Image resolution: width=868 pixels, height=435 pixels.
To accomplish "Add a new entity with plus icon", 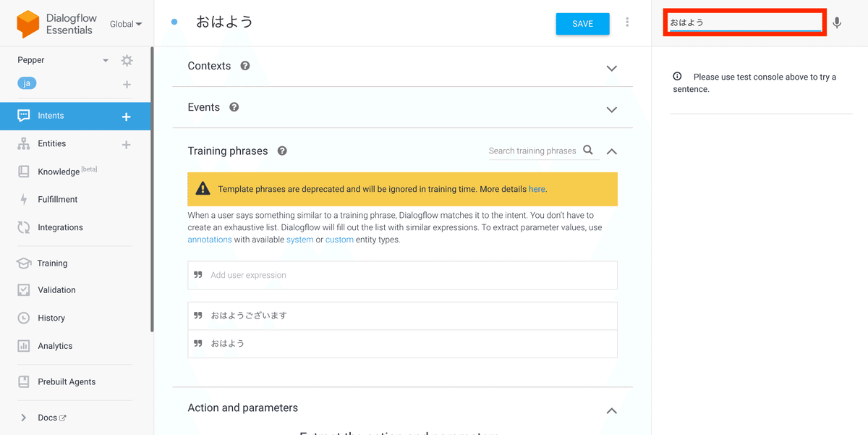I will tap(126, 145).
